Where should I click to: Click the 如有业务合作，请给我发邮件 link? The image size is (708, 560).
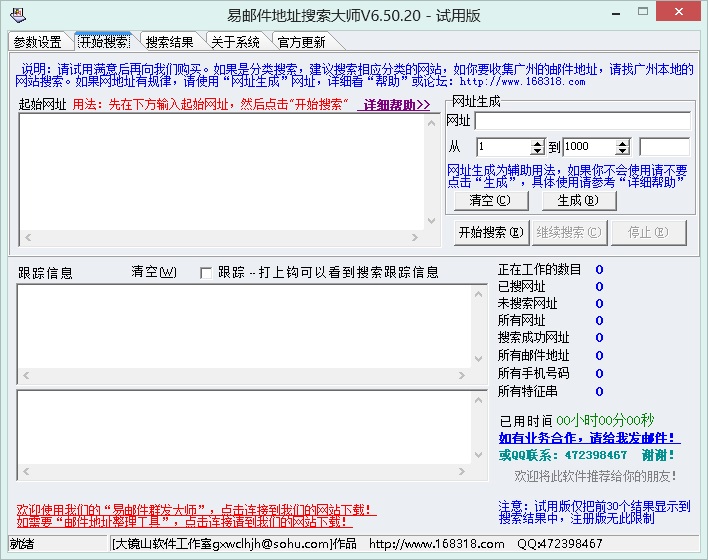pyautogui.click(x=589, y=438)
